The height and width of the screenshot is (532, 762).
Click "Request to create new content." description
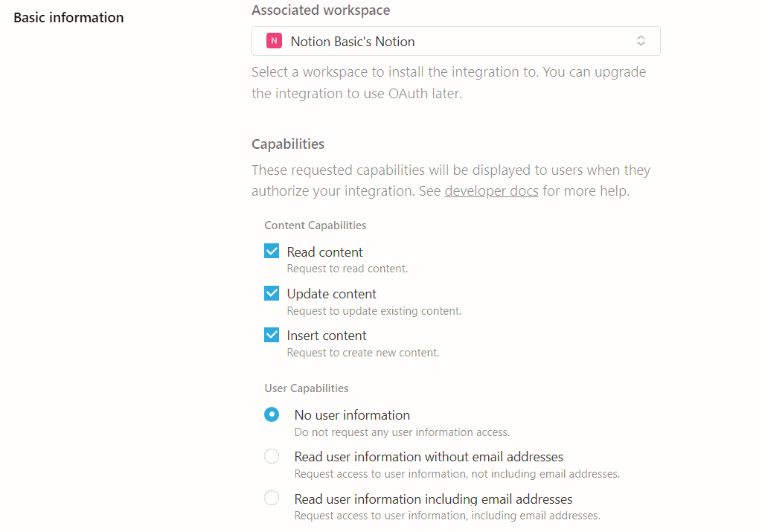coord(362,353)
